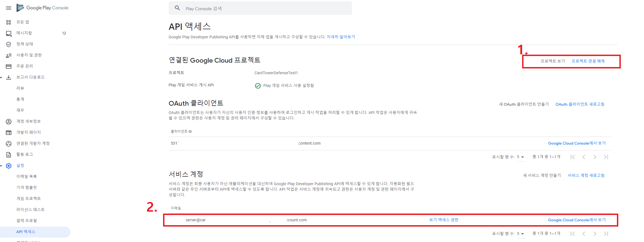This screenshot has height=242, width=644.
Task: Go to previous page in OAuth client table
Action: 584,157
